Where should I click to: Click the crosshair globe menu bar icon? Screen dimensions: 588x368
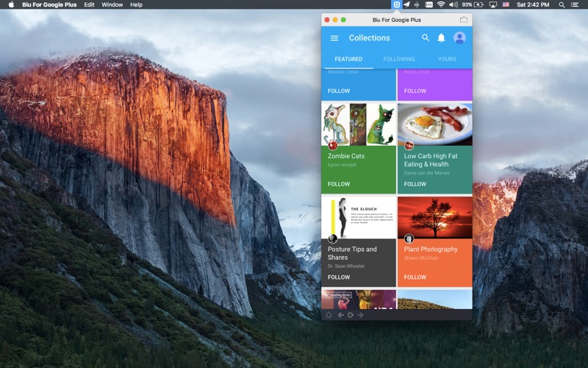417,4
